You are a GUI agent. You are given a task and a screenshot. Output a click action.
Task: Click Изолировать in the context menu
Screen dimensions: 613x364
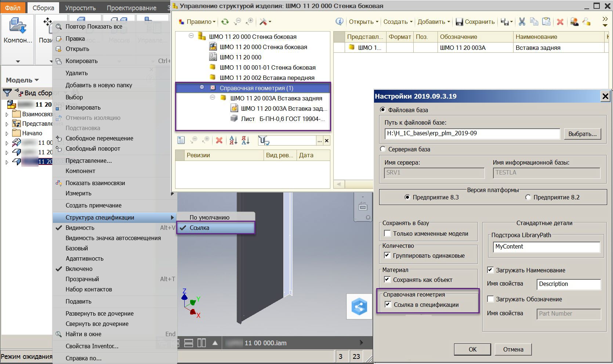83,107
